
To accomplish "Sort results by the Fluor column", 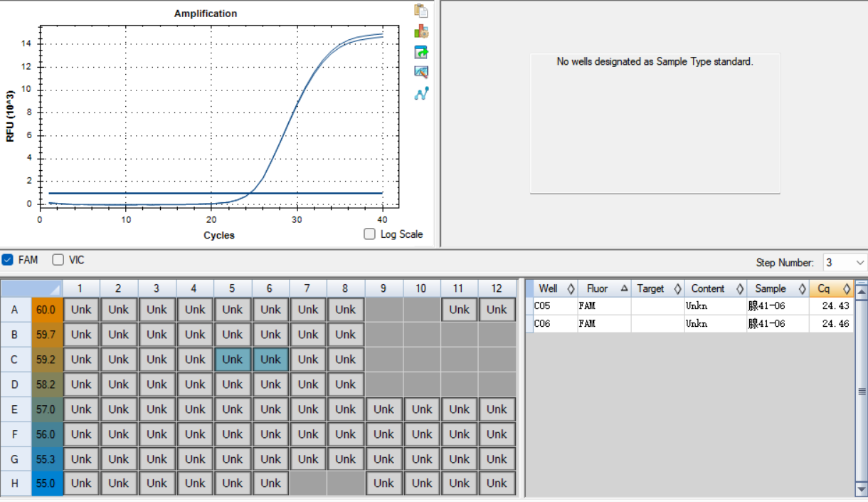I will pos(604,288).
